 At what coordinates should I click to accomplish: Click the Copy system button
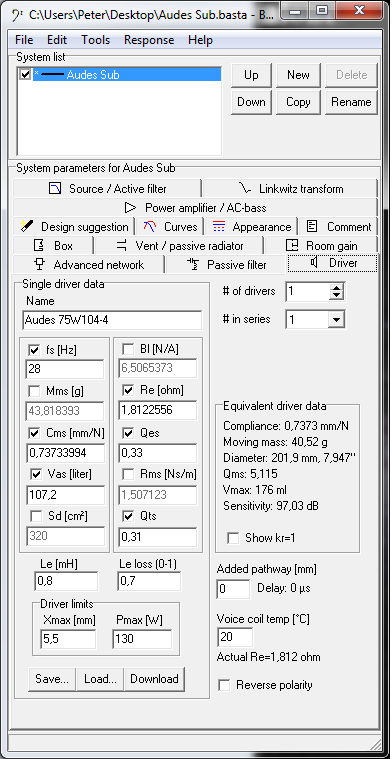[x=298, y=102]
